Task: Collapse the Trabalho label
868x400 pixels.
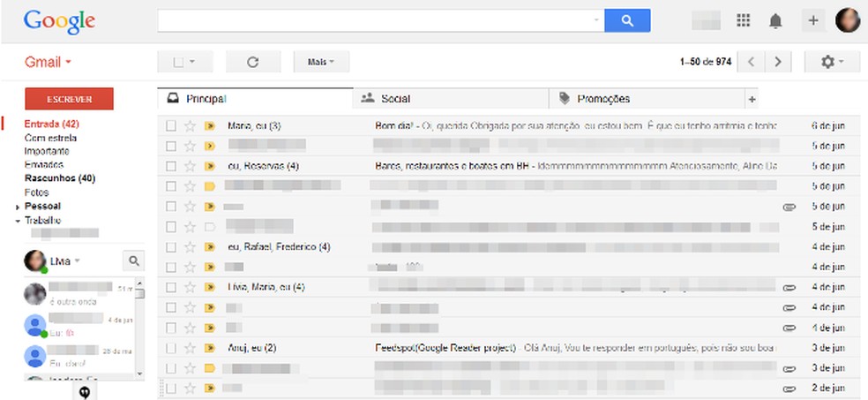Action: pyautogui.click(x=19, y=221)
